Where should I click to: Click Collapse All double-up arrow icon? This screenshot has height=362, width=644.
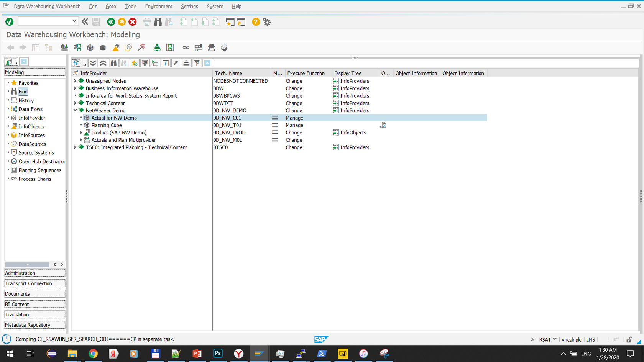click(x=103, y=63)
